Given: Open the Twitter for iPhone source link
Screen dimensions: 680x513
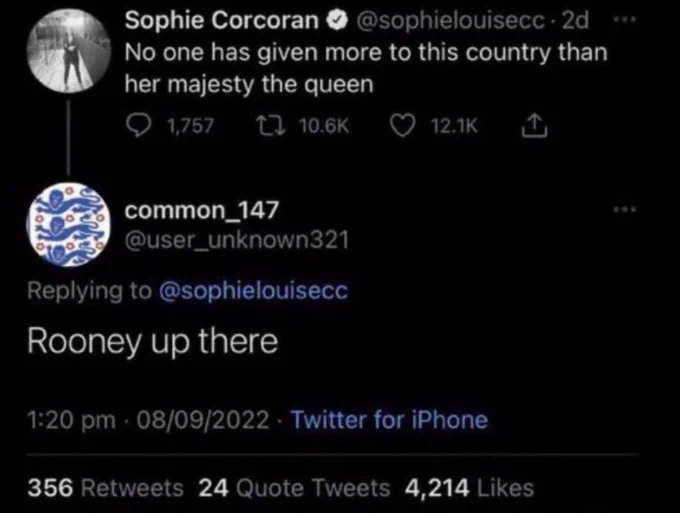Looking at the screenshot, I should click(389, 420).
